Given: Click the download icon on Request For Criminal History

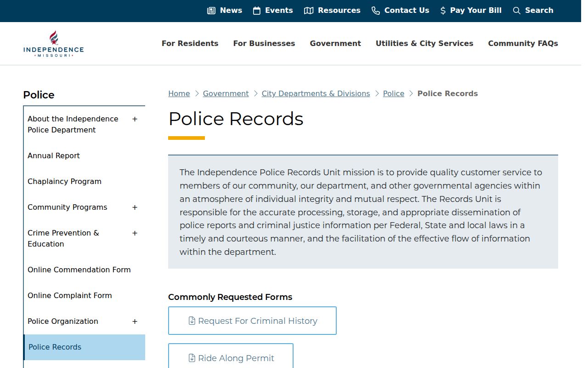Looking at the screenshot, I should pyautogui.click(x=192, y=321).
